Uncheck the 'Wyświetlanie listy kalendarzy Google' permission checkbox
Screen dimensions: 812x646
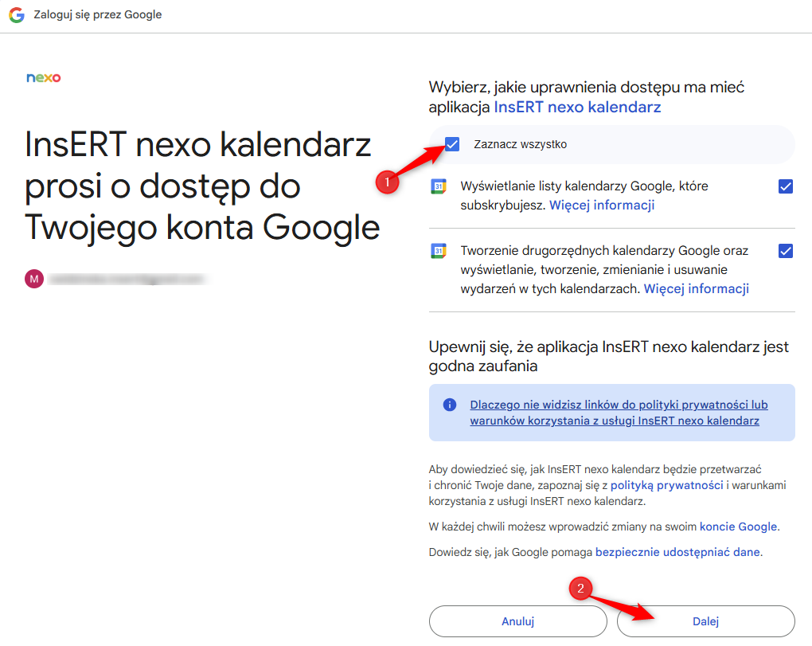tap(786, 186)
